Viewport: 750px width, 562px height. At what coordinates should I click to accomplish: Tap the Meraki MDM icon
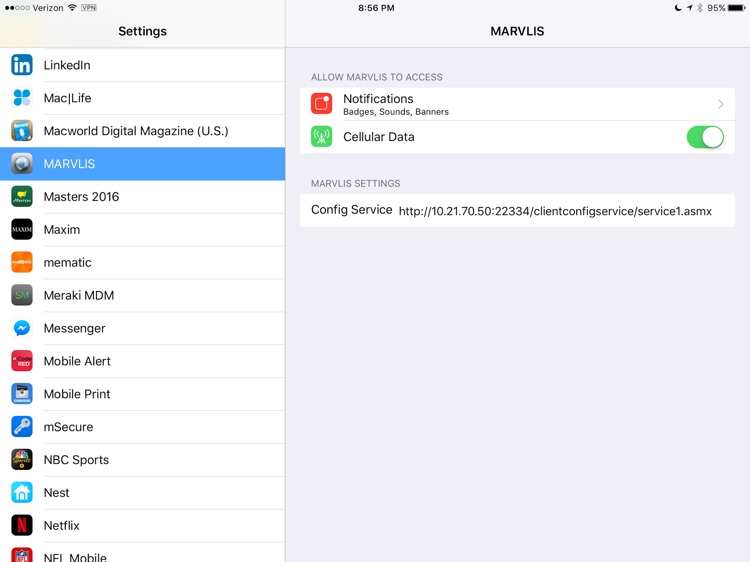coord(22,295)
